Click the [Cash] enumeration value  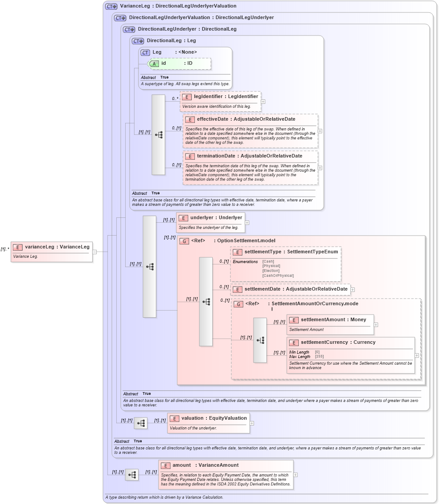tap(268, 261)
